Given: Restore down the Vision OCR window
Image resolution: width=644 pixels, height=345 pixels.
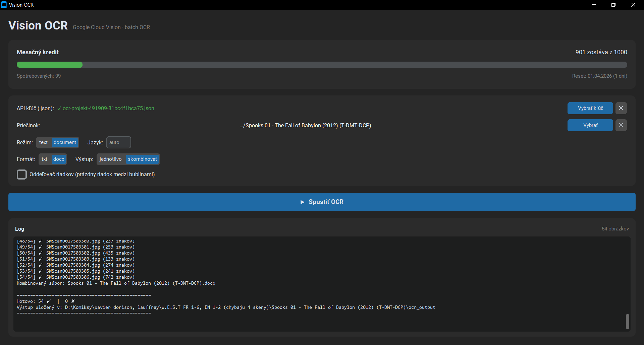Looking at the screenshot, I should (x=613, y=5).
